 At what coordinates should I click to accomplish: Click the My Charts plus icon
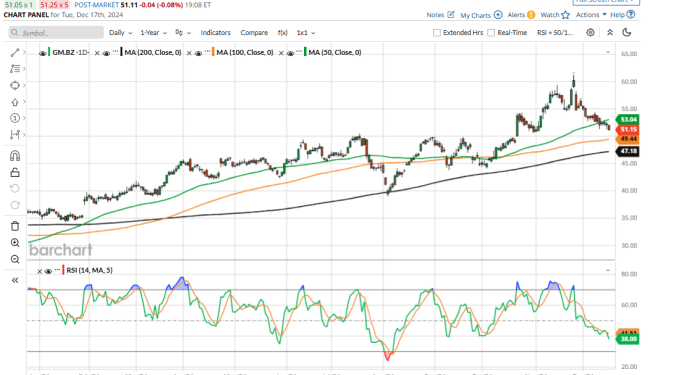498,15
